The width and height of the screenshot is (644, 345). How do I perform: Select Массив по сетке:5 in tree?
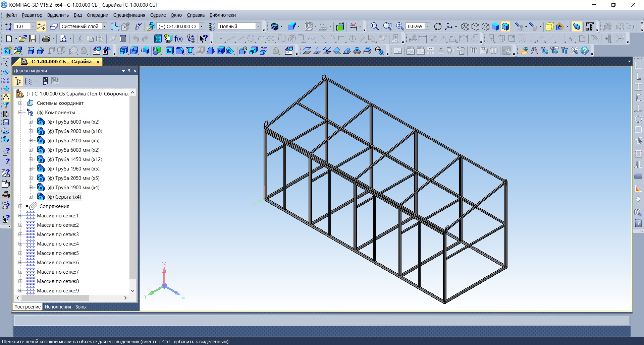(x=58, y=253)
